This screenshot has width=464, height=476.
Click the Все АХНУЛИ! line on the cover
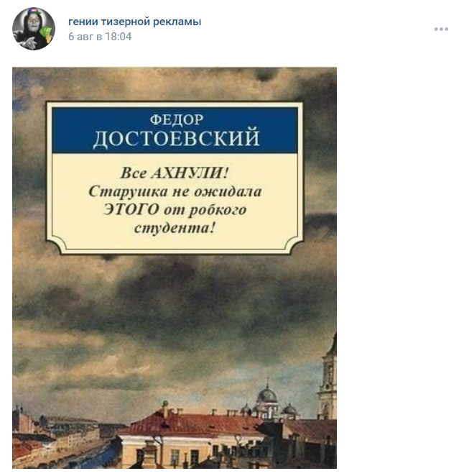(175, 173)
